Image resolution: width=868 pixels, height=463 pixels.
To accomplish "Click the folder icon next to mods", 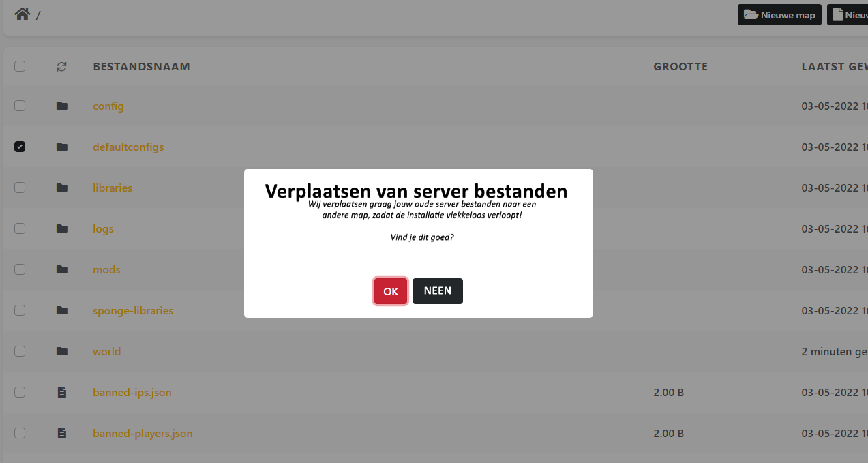I will (x=62, y=269).
